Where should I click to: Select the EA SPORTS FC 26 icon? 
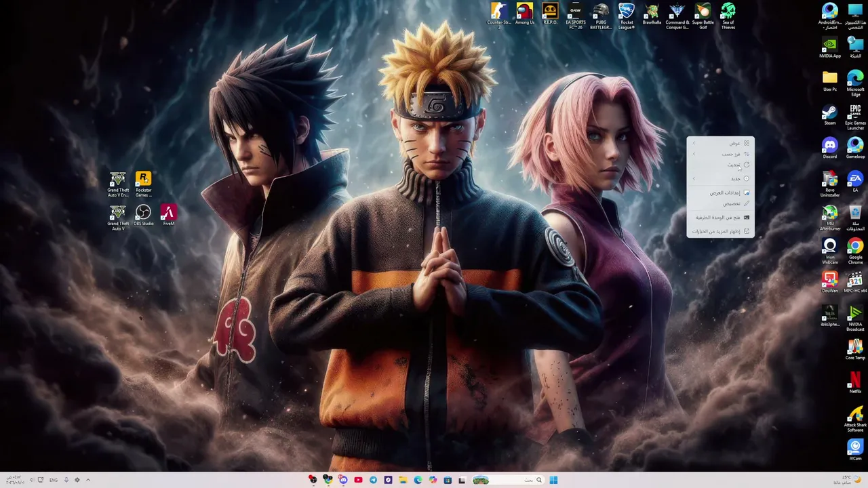coord(575,15)
